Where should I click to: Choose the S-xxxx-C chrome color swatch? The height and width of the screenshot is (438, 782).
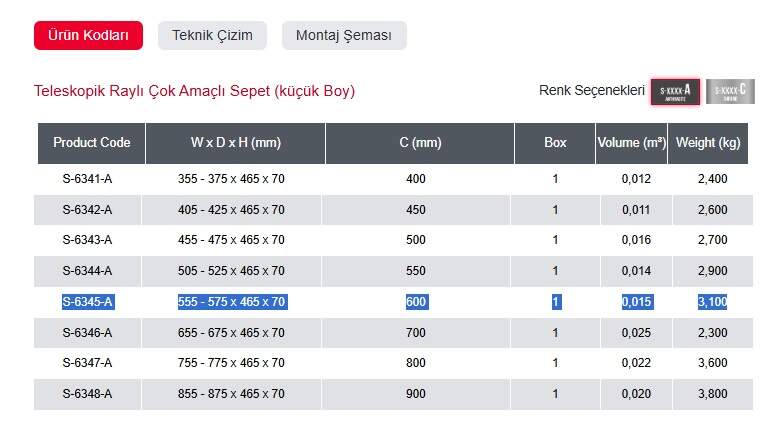[730, 92]
